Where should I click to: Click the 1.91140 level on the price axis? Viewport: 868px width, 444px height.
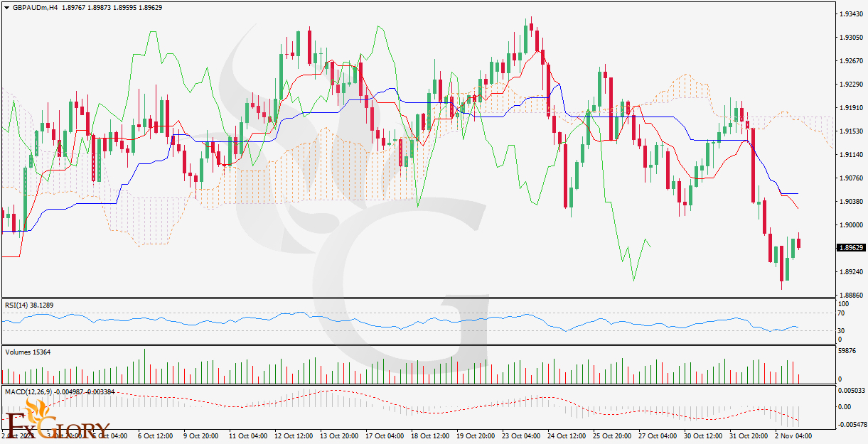pos(851,154)
